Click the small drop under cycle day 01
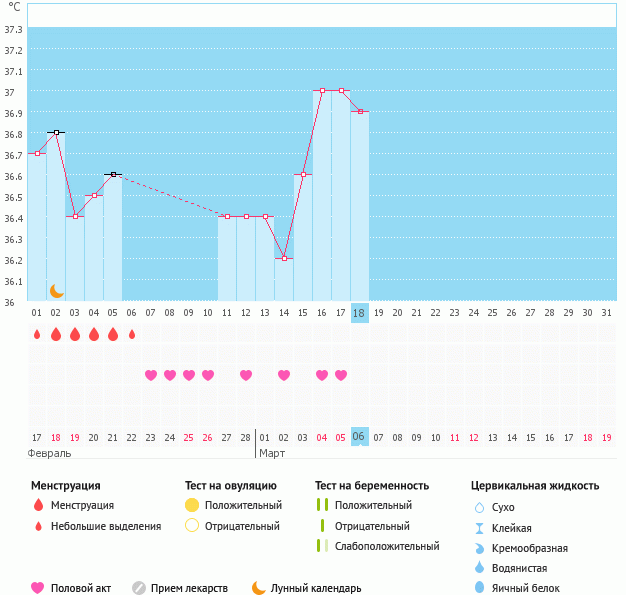Screen dimensions: 626x595 click(37, 334)
